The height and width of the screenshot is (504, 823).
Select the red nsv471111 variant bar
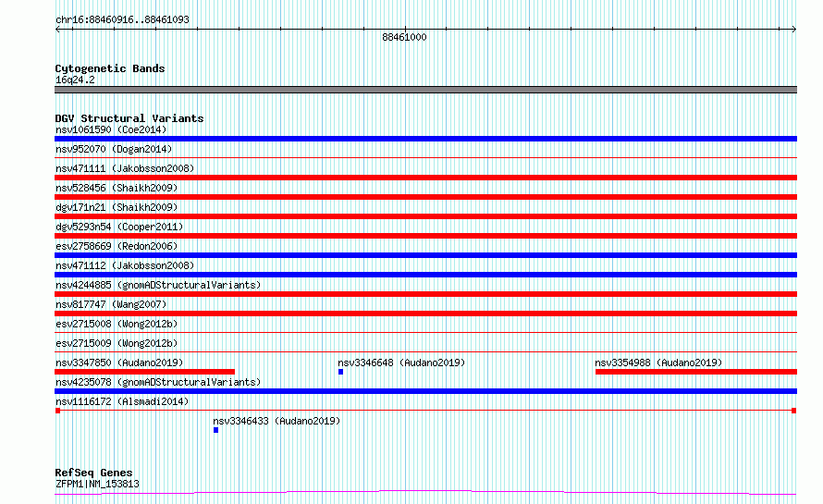(425, 178)
